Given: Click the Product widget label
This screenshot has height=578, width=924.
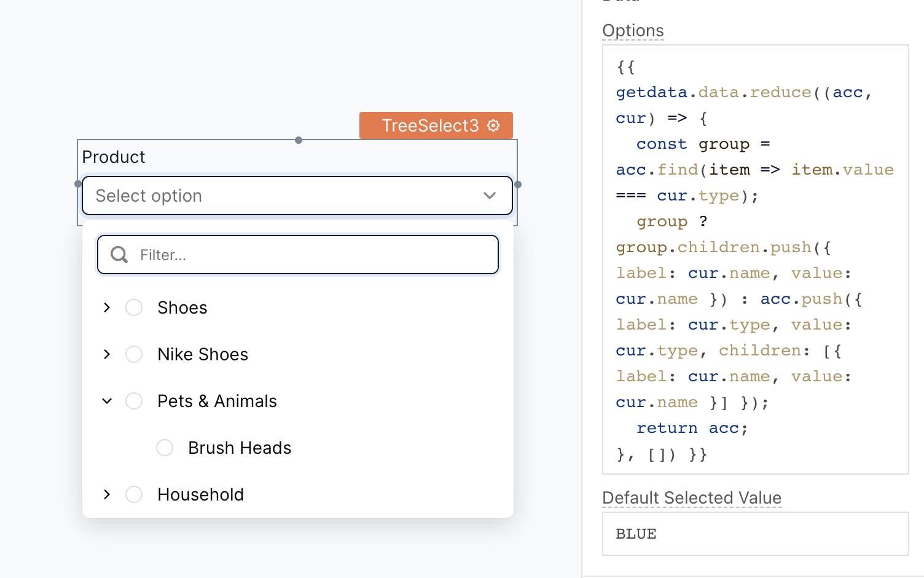Looking at the screenshot, I should (114, 157).
